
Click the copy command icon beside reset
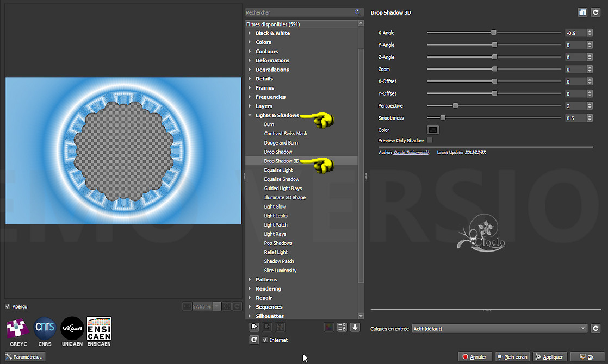pyautogui.click(x=582, y=12)
